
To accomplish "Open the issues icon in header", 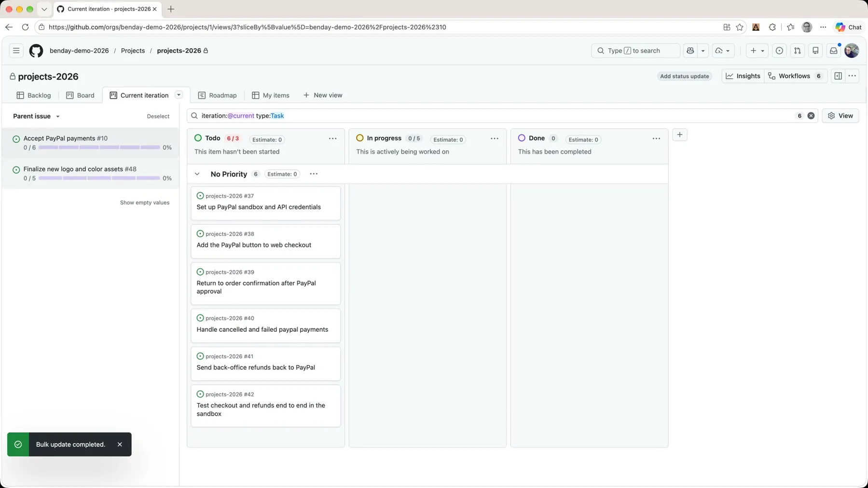I will (779, 51).
